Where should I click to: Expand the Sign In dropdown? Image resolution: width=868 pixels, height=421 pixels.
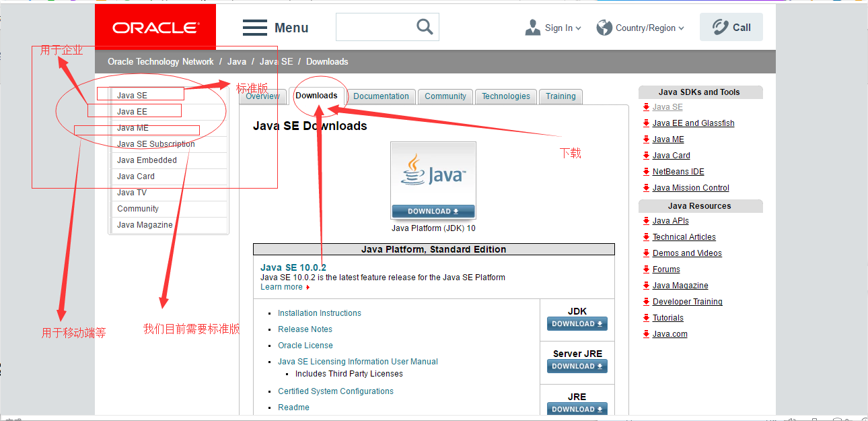pyautogui.click(x=578, y=28)
